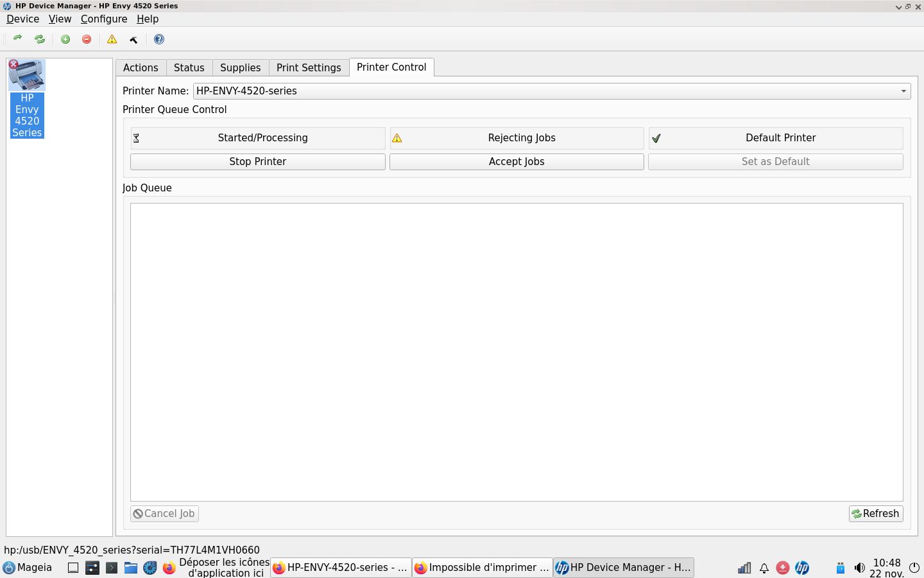Viewport: 924px width, 578px height.
Task: Switch to the Supplies tab
Action: tap(240, 68)
